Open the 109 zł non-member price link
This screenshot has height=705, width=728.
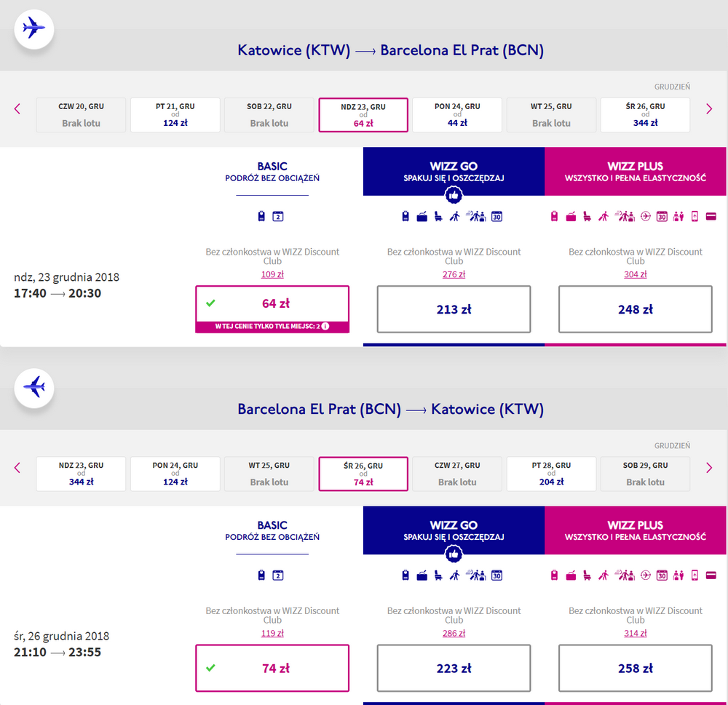pos(272,274)
